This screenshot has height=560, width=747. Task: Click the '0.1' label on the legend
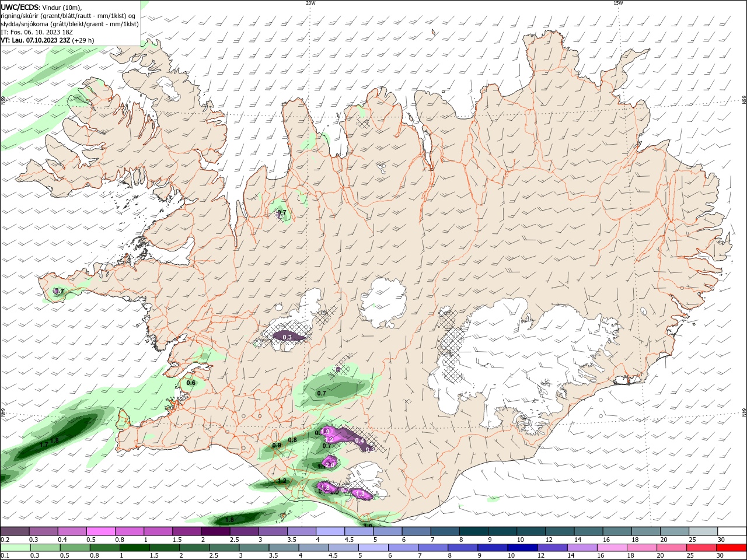5,556
